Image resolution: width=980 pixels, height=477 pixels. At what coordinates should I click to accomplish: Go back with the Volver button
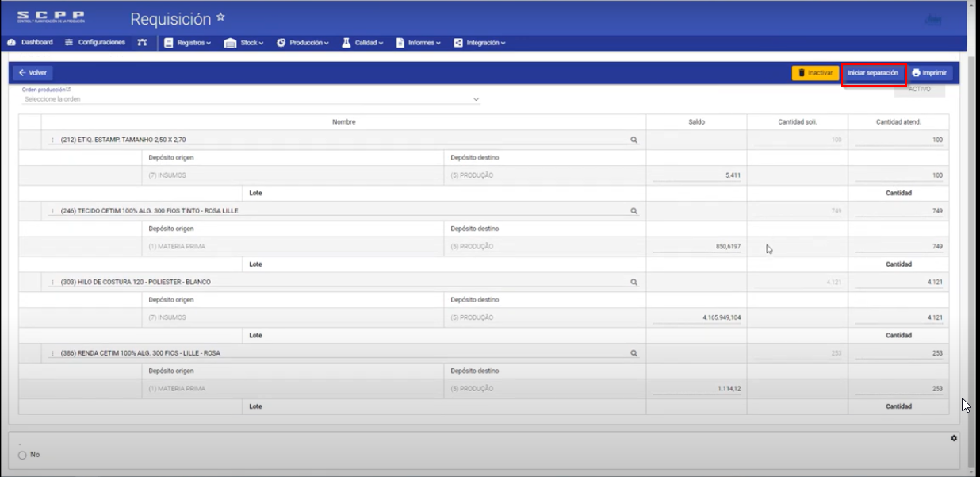[33, 72]
